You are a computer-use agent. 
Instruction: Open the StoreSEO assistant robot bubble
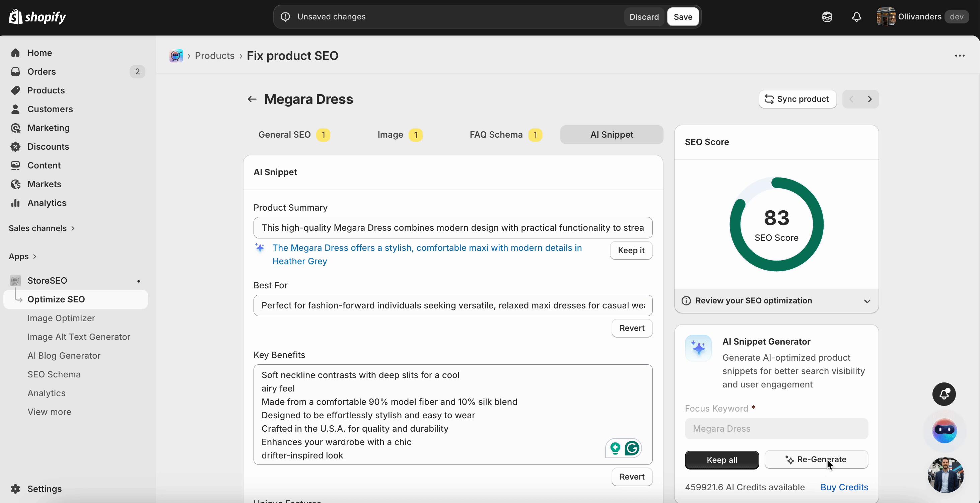pyautogui.click(x=945, y=431)
